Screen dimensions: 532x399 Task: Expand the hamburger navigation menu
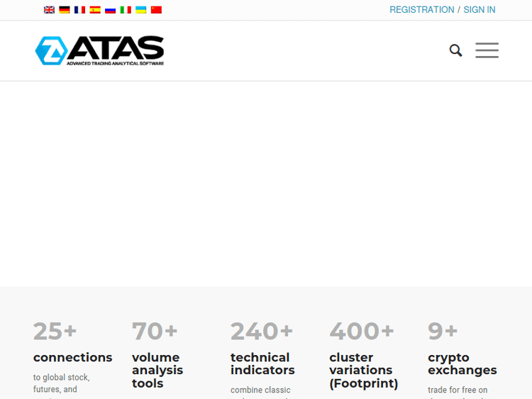point(487,50)
